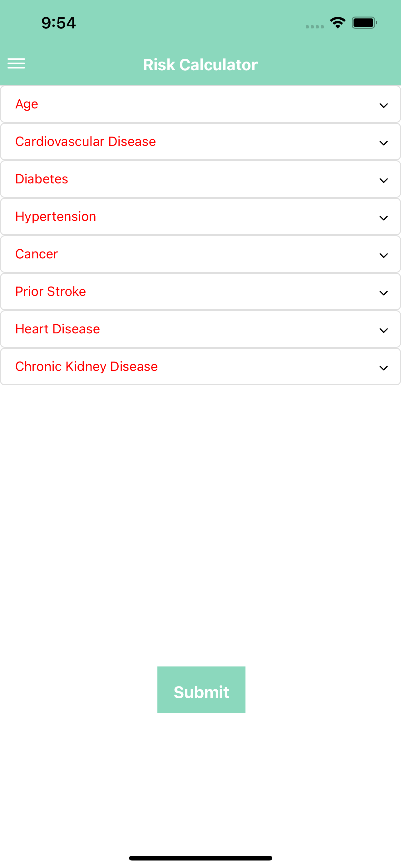Expand the Prior Stroke dropdown

(384, 293)
